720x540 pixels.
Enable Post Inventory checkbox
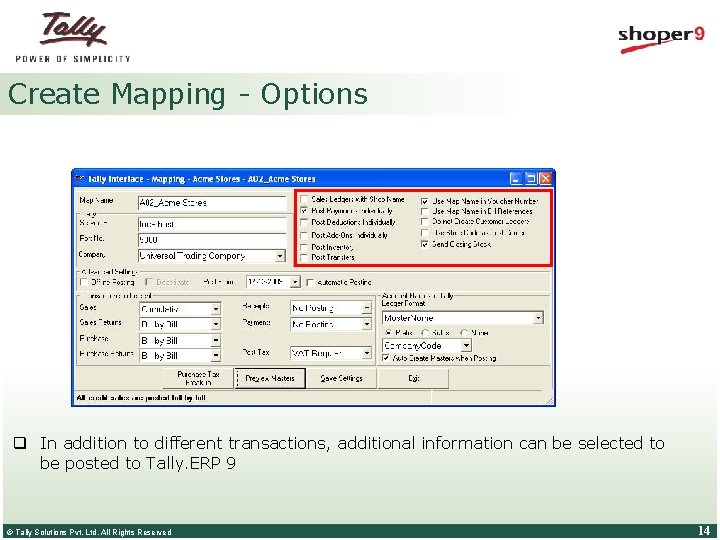click(304, 247)
